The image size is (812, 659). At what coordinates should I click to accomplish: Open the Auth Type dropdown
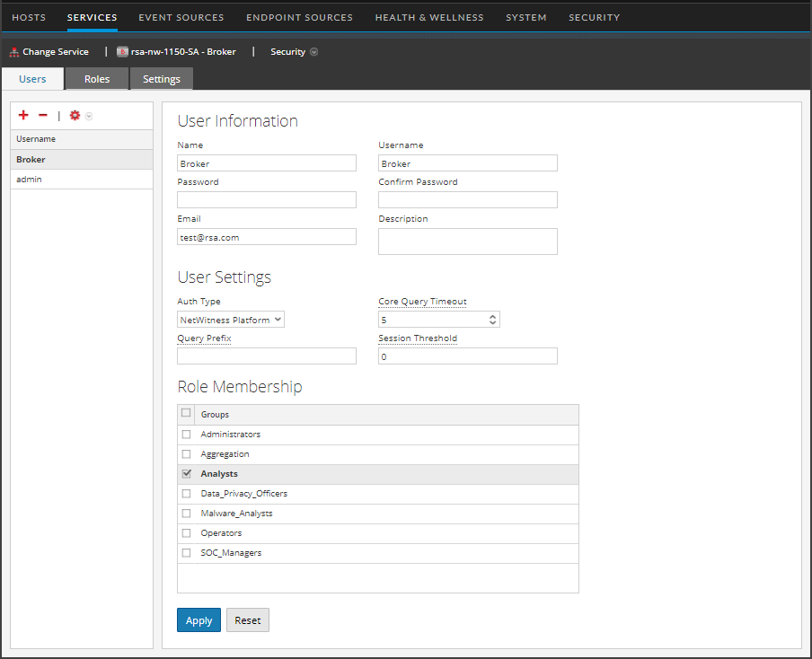230,319
